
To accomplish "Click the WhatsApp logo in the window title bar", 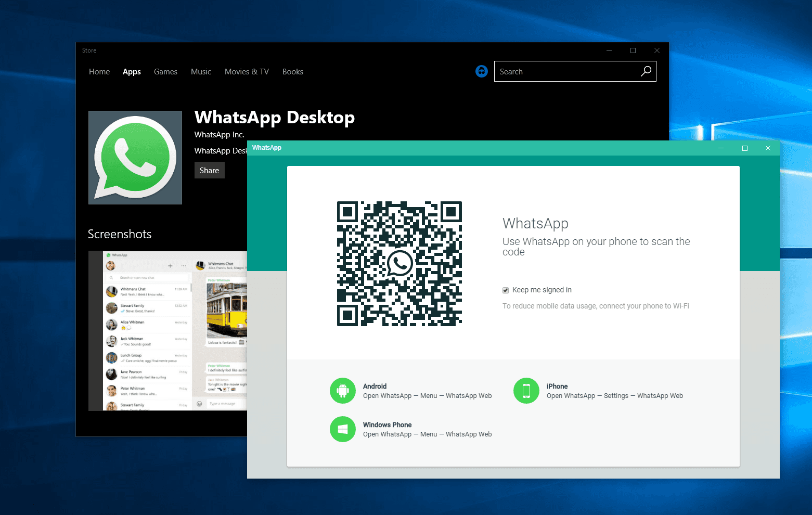I will point(267,147).
